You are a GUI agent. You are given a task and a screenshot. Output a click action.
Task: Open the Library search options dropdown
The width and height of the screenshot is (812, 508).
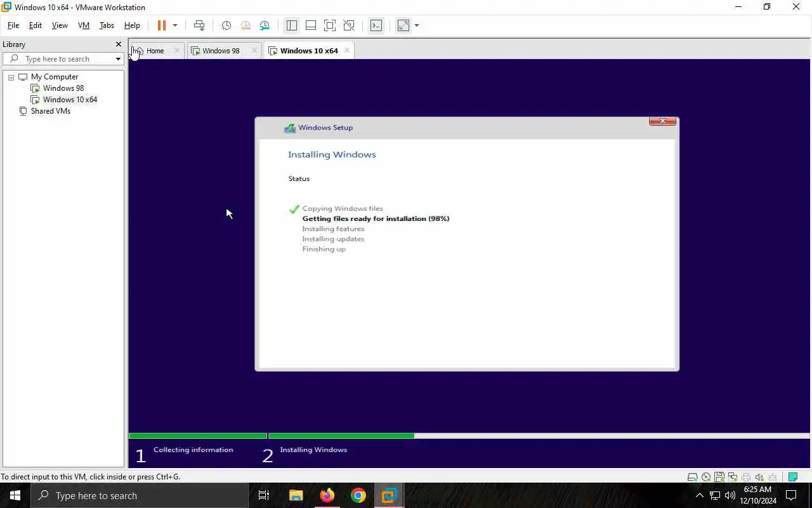118,59
